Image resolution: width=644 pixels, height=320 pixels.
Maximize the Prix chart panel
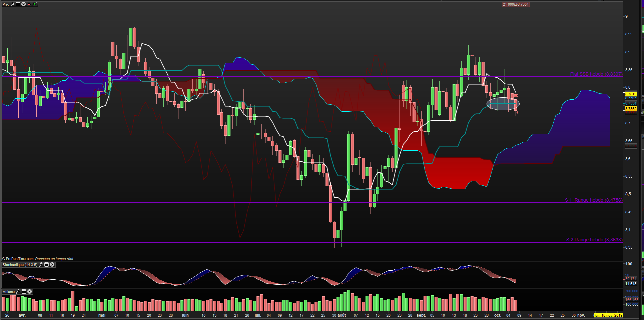pos(18,4)
